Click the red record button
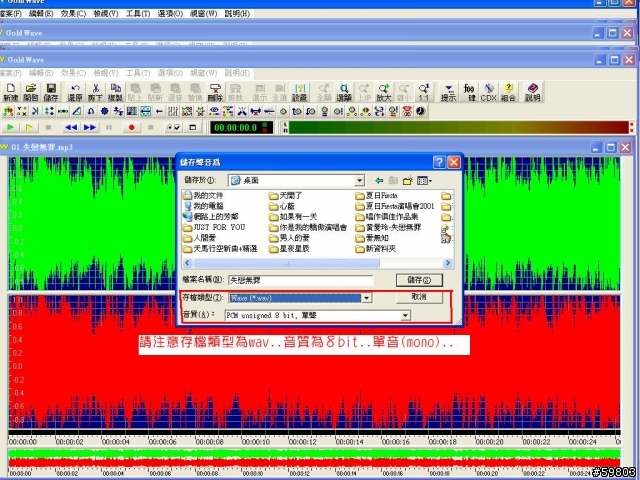 [x=131, y=128]
